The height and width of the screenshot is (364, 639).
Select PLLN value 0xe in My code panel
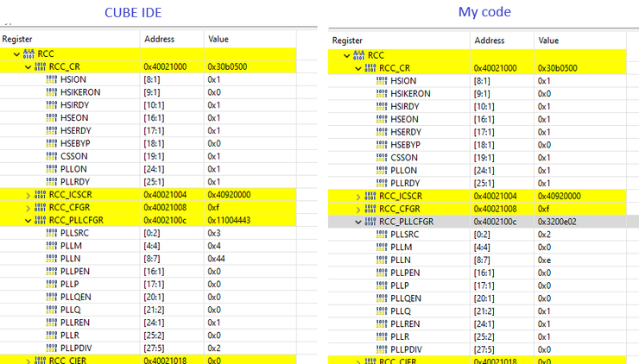(545, 260)
